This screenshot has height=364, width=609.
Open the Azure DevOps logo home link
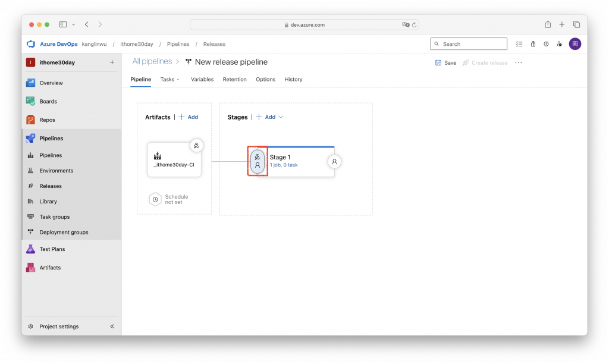pyautogui.click(x=31, y=44)
